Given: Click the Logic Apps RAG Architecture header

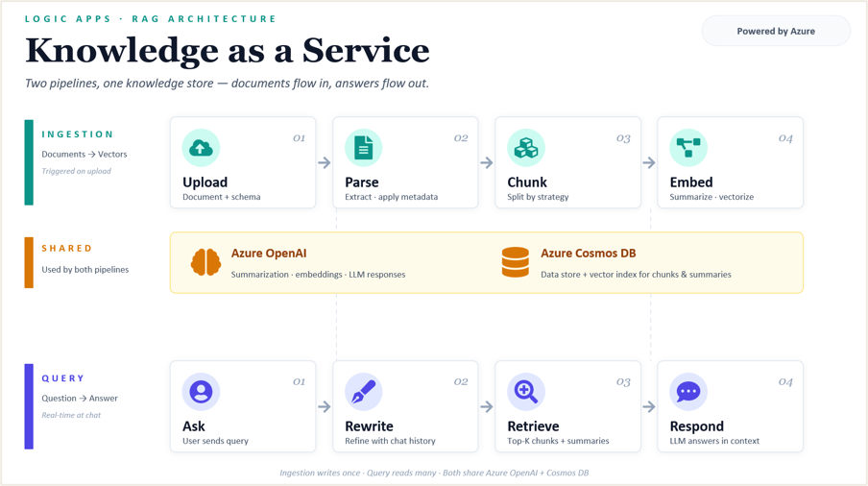Looking at the screenshot, I should point(151,19).
